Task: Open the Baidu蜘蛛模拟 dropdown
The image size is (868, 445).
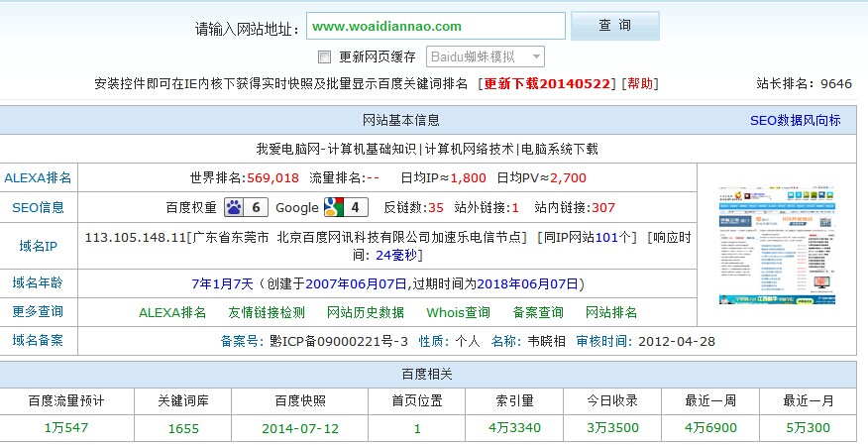Action: (x=485, y=56)
